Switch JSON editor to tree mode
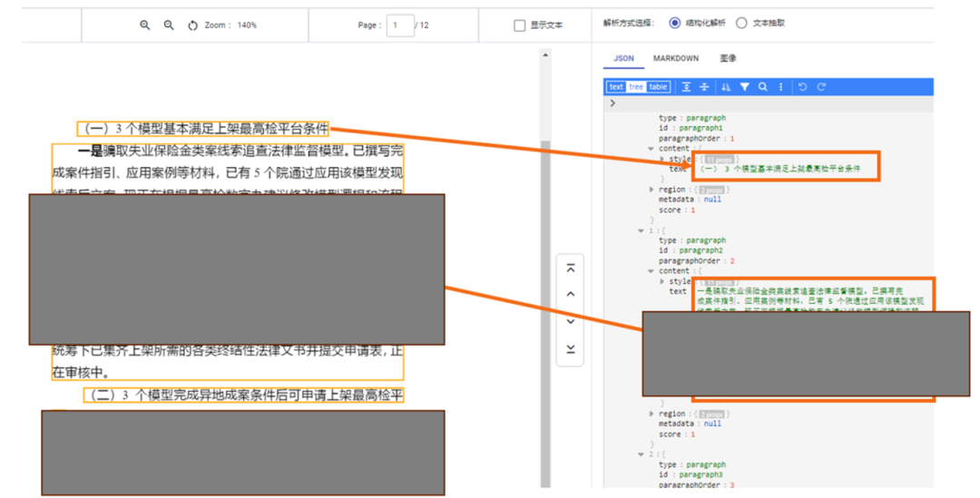The image size is (980, 498). [636, 87]
